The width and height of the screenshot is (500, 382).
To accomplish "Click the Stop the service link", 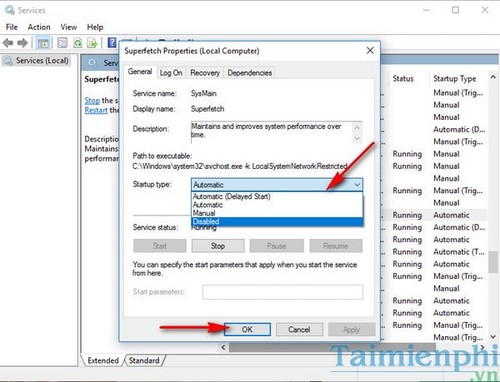I will 92,100.
